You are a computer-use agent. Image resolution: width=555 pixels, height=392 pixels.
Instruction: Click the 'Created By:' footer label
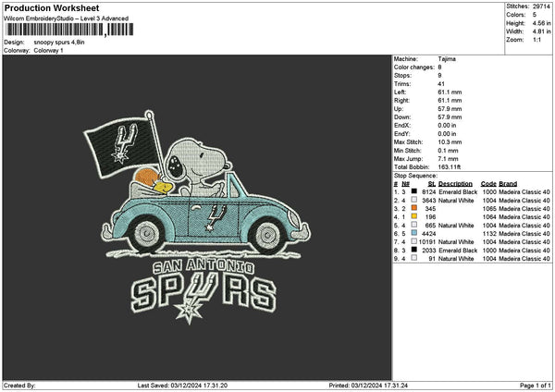(x=19, y=386)
